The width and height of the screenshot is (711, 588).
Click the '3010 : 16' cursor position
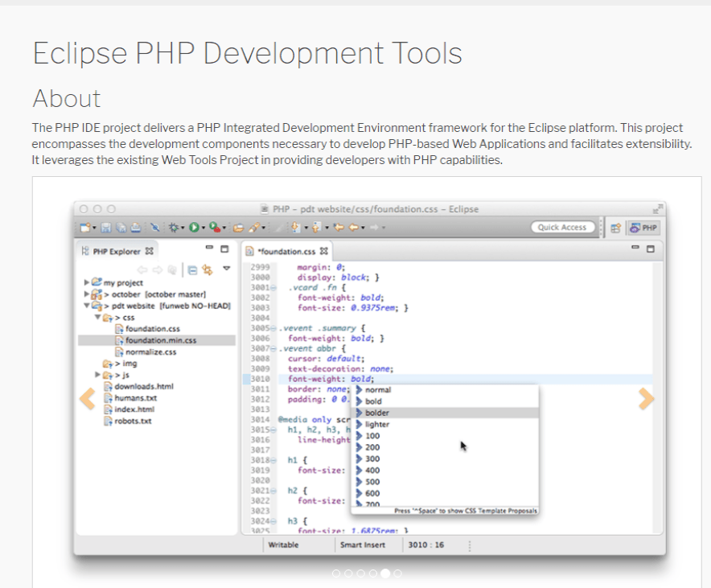[425, 545]
